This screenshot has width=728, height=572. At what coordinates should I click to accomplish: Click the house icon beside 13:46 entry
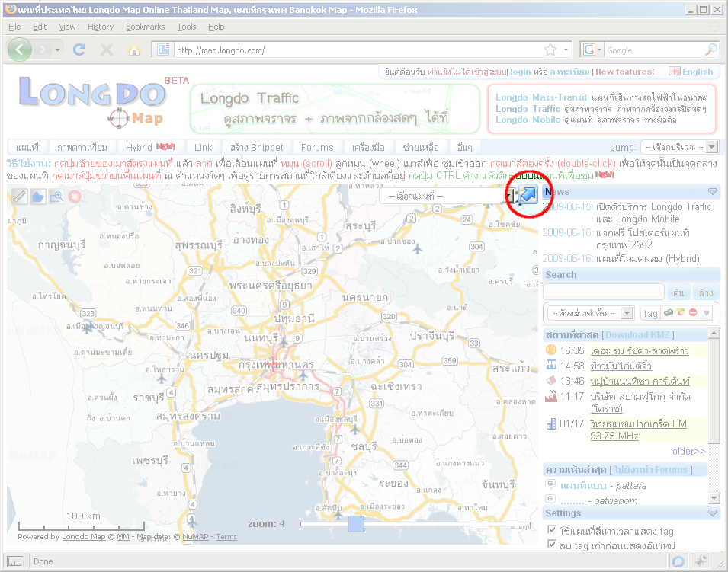551,380
